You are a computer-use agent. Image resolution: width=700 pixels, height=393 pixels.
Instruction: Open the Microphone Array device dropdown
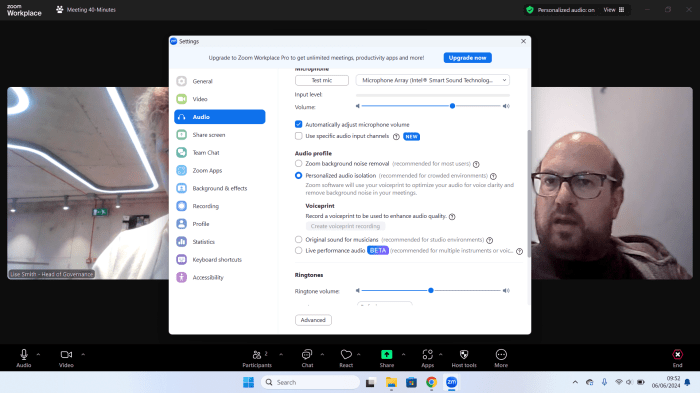click(433, 80)
